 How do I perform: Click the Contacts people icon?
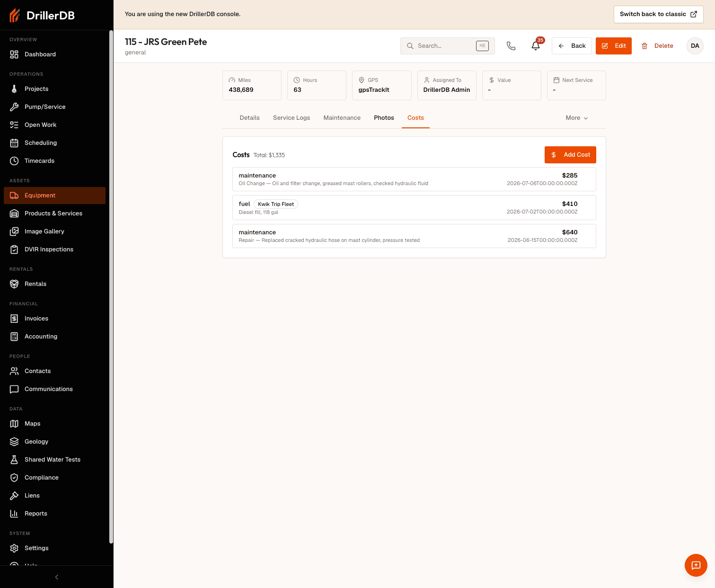coord(14,371)
